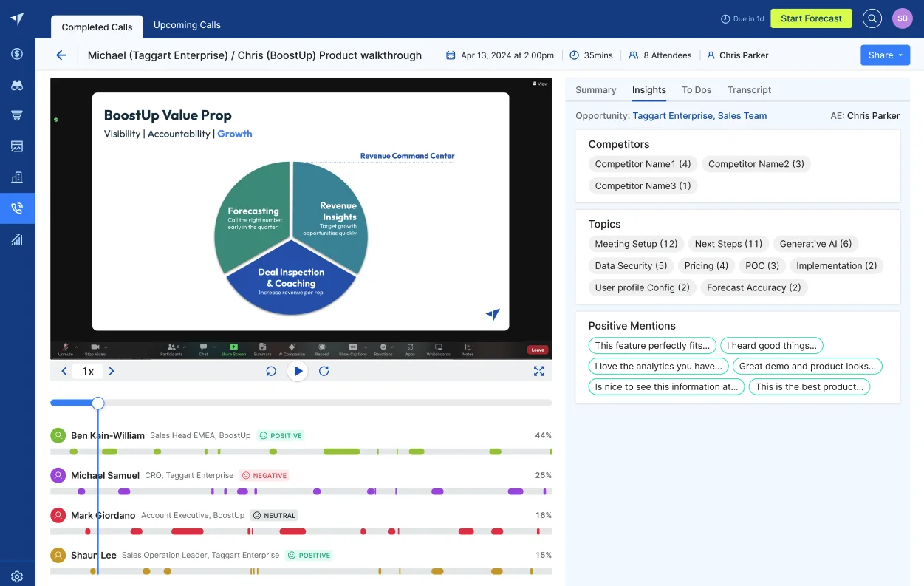Open the chart dashboard sidebar icon
This screenshot has width=924, height=586.
[17, 146]
